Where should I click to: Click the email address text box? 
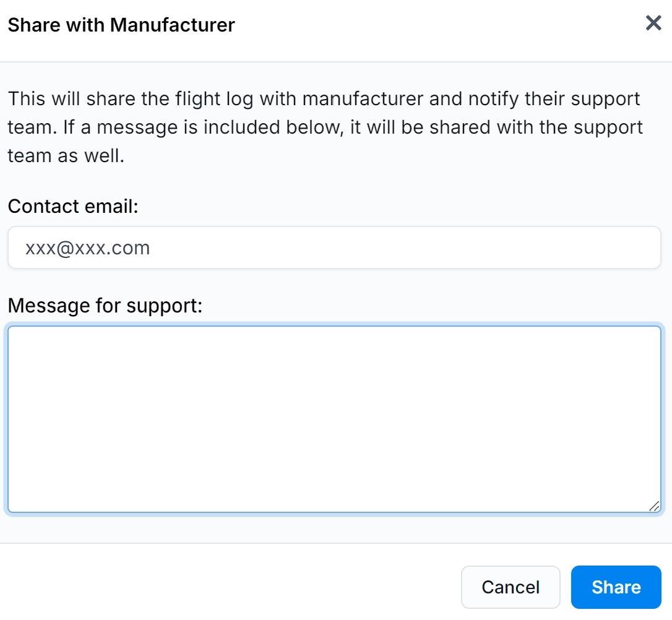[334, 248]
